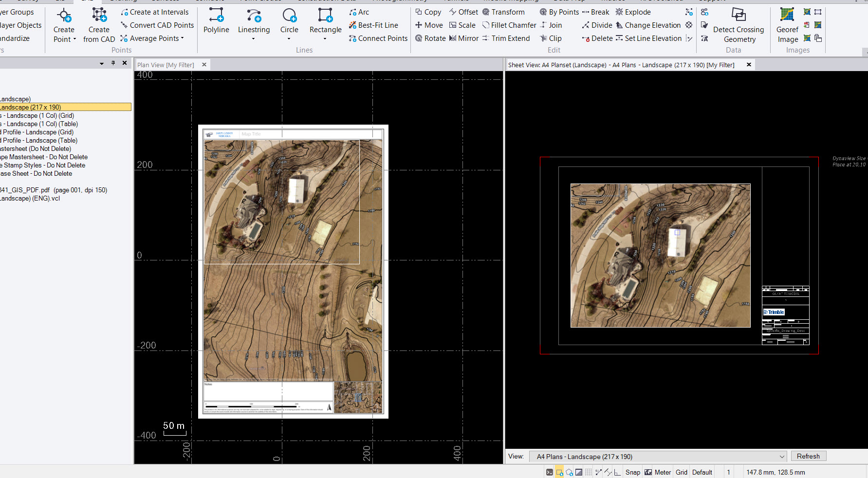This screenshot has width=868, height=478.
Task: Click the Meter units button
Action: pos(662,472)
